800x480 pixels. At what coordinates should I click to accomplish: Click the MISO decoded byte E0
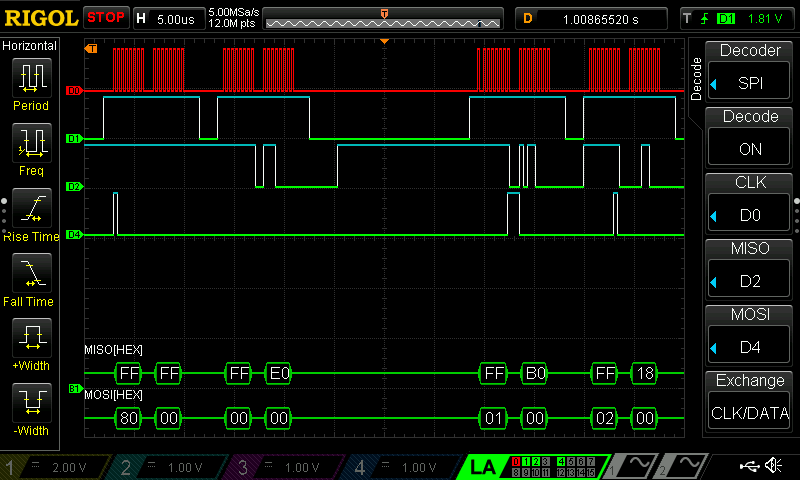coord(279,373)
